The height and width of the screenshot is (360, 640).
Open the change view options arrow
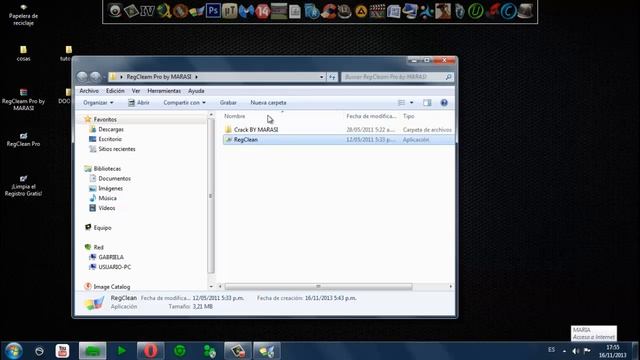tap(411, 103)
